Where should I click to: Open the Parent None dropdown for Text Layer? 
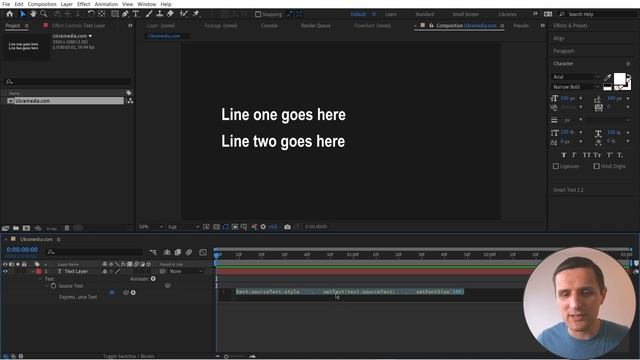click(186, 271)
